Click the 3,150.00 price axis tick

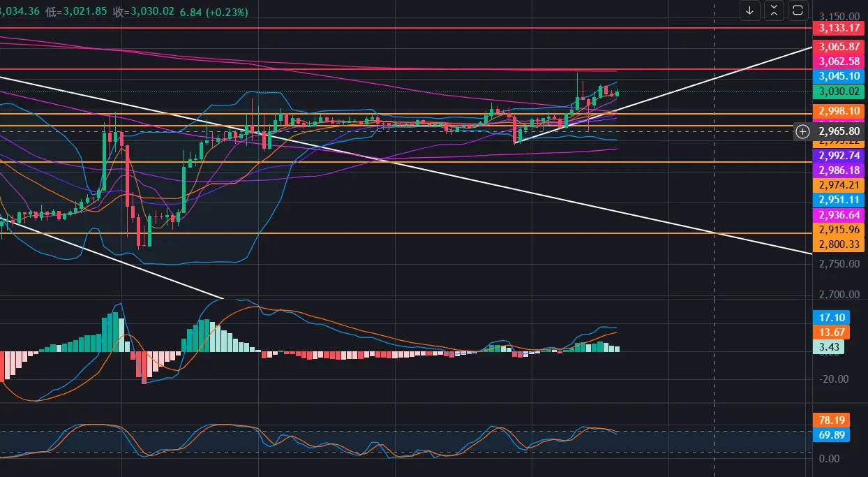coord(839,16)
